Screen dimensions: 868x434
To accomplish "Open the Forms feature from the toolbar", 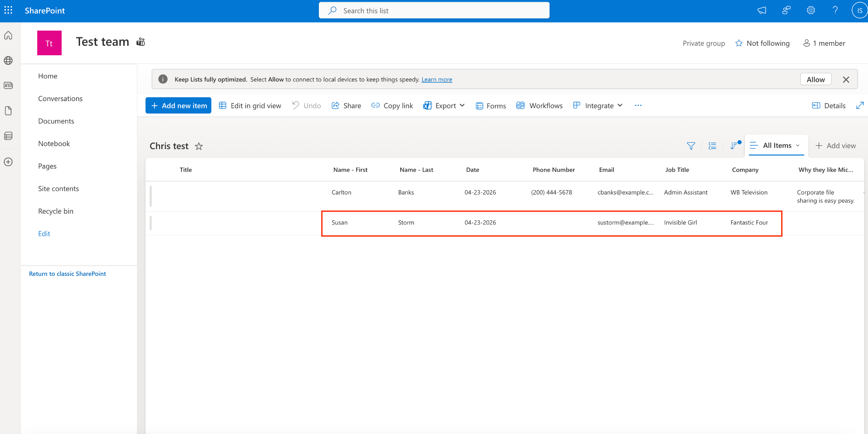I will (490, 105).
